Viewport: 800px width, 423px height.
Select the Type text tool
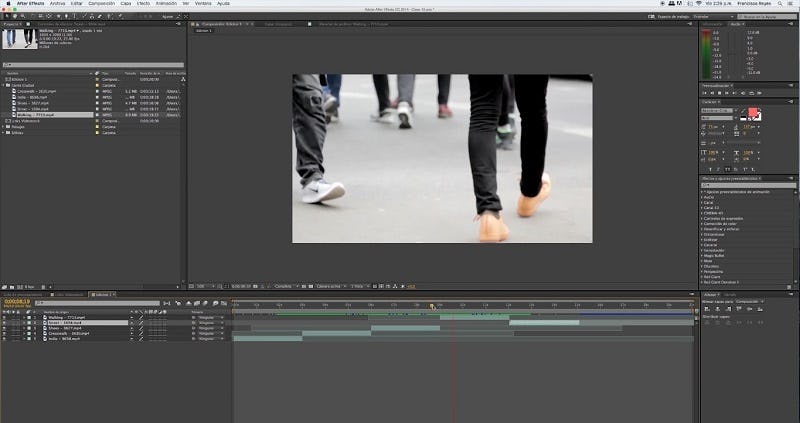(x=75, y=16)
